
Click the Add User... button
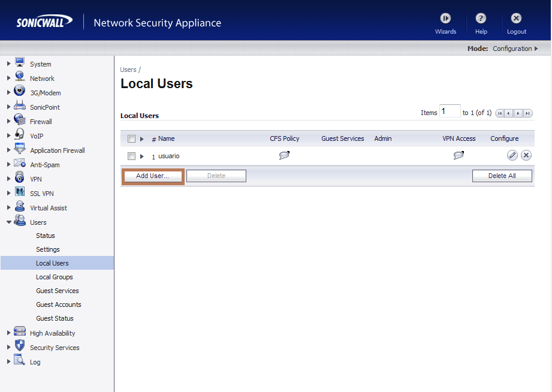(152, 176)
